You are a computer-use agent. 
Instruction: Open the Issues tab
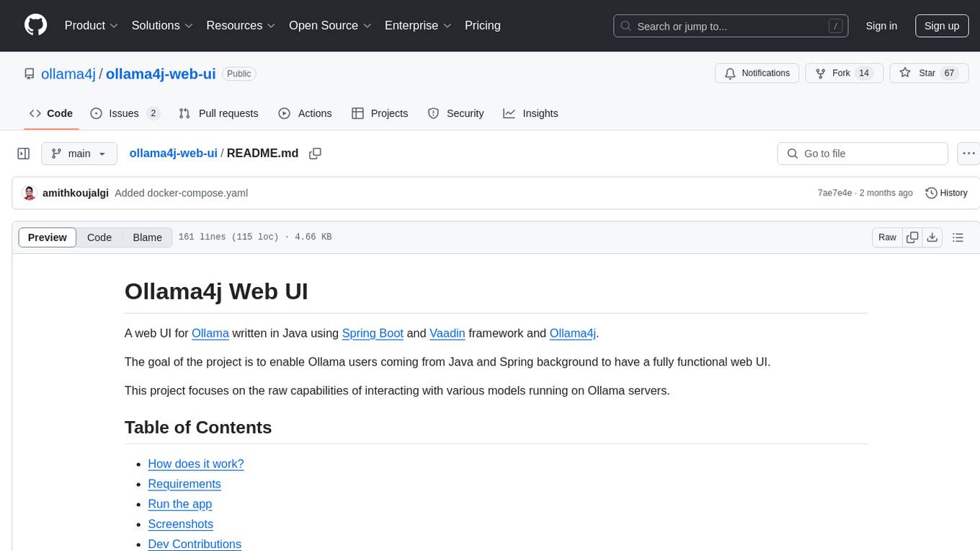tap(125, 113)
